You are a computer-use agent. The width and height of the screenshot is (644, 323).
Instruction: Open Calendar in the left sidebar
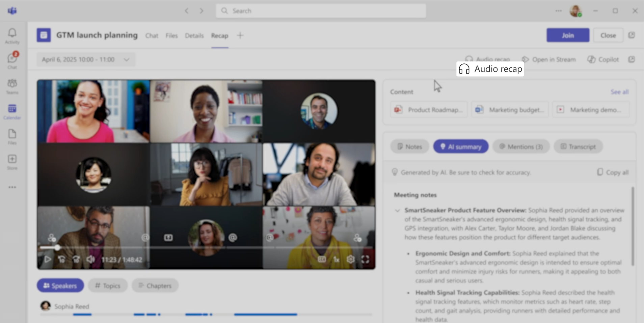(x=12, y=112)
